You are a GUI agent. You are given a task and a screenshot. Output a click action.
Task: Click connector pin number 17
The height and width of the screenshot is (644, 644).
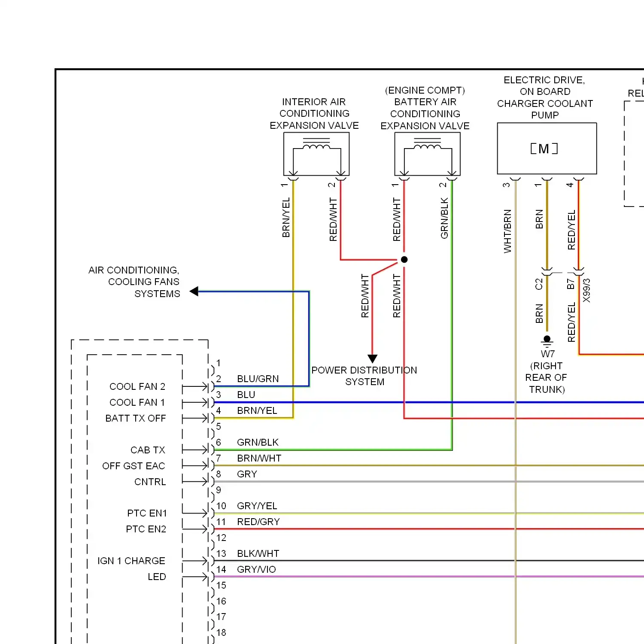(x=221, y=617)
